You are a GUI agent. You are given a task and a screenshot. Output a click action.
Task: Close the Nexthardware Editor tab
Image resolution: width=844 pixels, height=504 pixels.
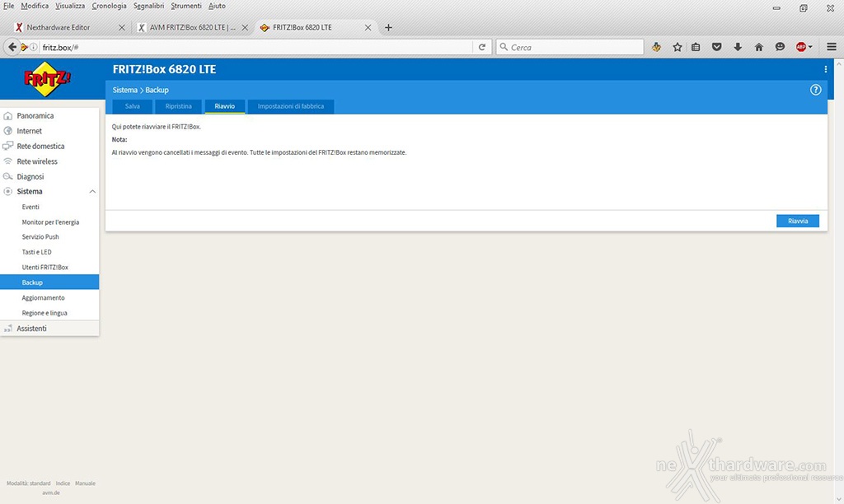click(122, 27)
